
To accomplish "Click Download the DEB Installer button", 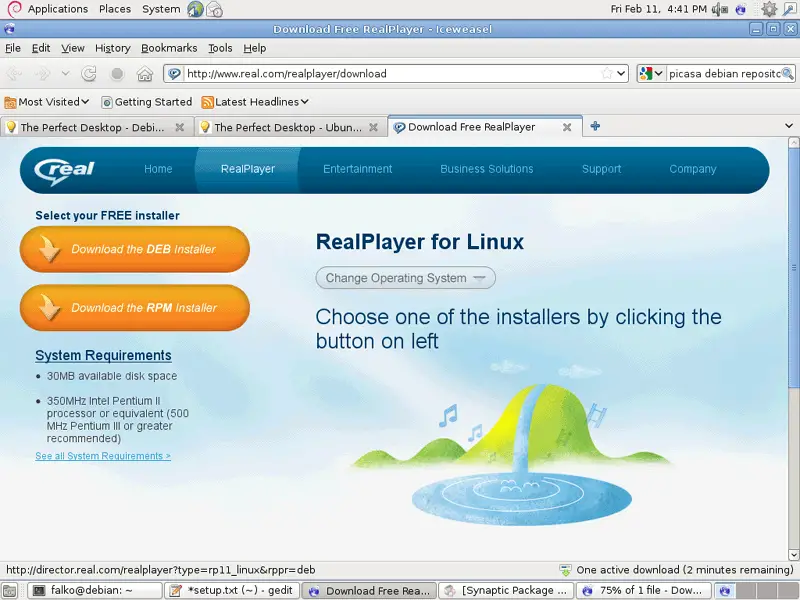I will tap(135, 249).
